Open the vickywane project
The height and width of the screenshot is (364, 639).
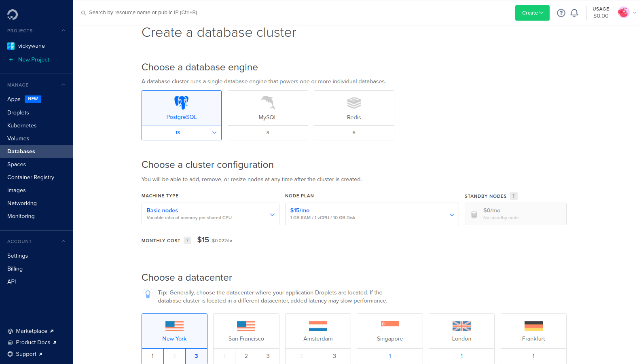(32, 46)
